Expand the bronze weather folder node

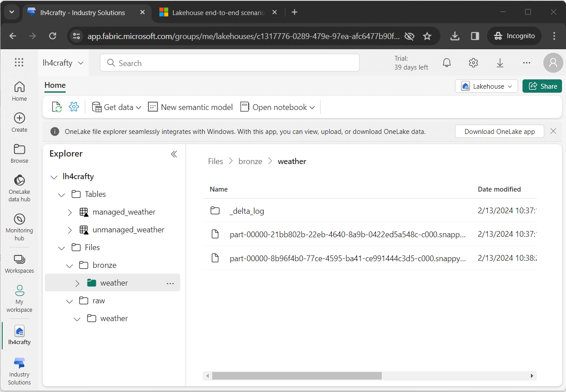click(x=77, y=283)
